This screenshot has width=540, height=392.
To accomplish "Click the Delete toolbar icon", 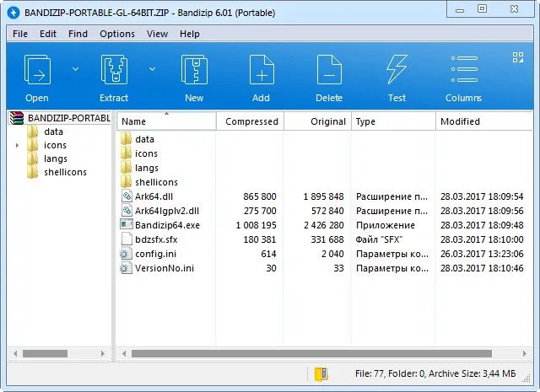I will pos(329,70).
